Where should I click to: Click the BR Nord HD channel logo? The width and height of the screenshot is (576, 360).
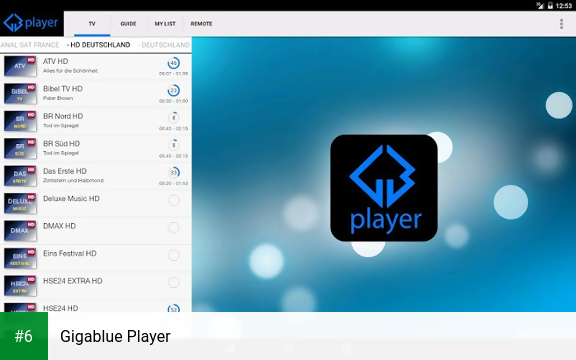click(20, 121)
